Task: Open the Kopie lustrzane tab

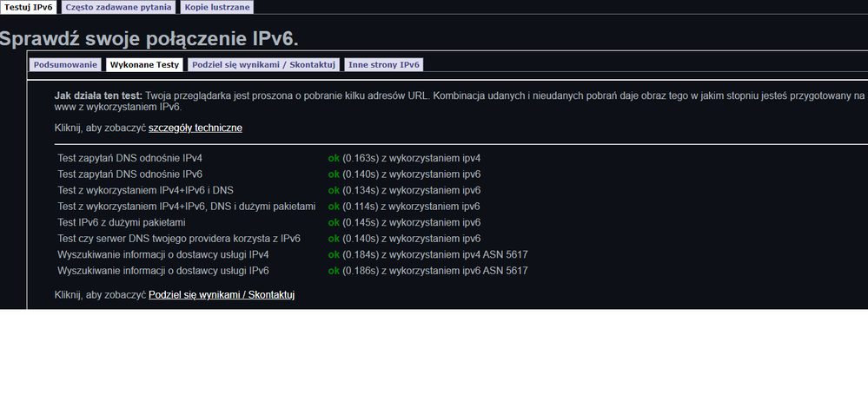Action: click(x=217, y=7)
